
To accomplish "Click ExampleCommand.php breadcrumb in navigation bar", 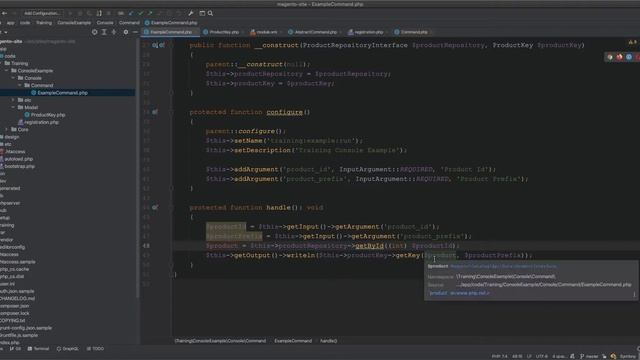I will coord(171,23).
